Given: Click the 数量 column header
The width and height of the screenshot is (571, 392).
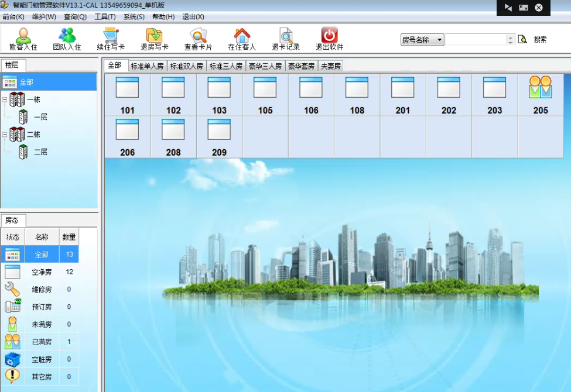Looking at the screenshot, I should click(x=69, y=237).
